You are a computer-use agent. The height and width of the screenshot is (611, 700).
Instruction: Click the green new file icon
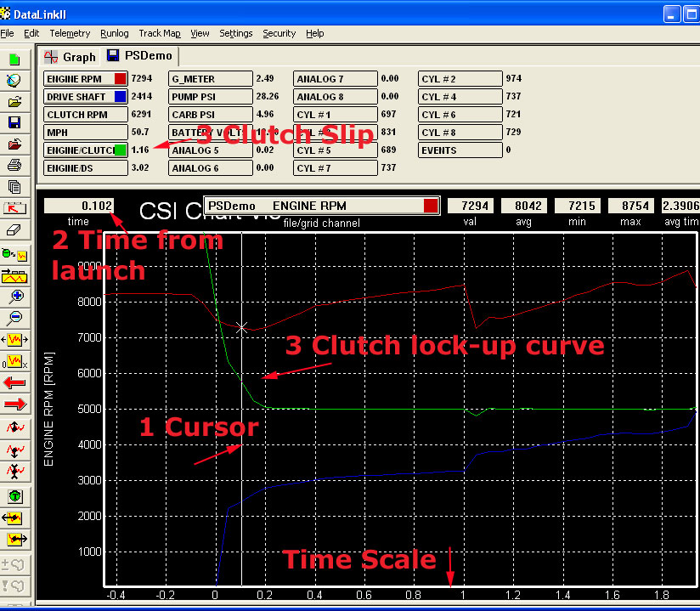pyautogui.click(x=14, y=59)
